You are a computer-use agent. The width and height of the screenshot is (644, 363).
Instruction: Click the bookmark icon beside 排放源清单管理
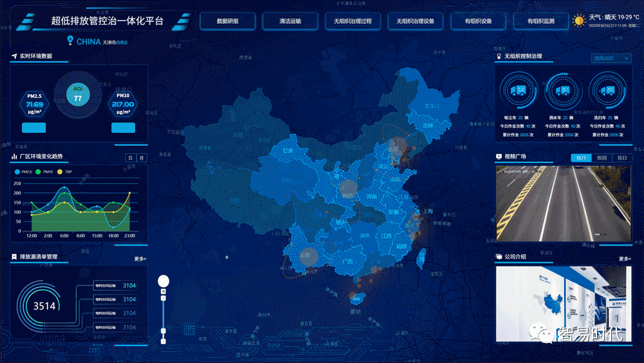click(14, 257)
